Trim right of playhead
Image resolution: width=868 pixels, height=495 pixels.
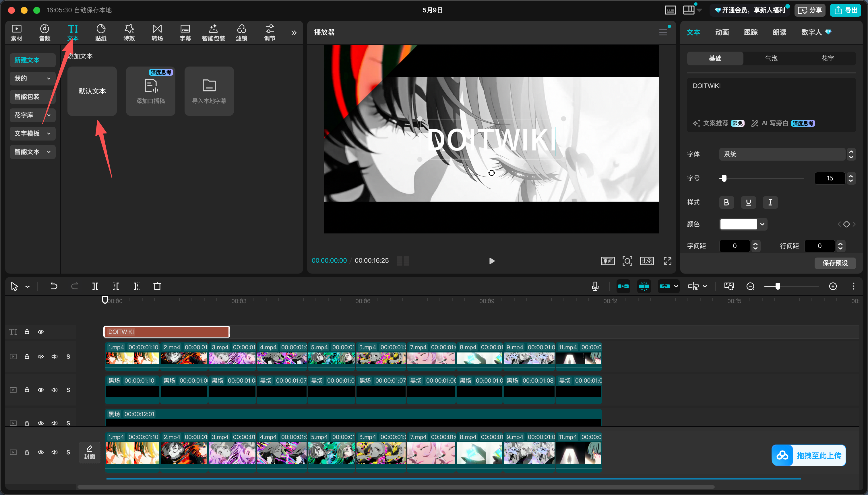click(136, 286)
